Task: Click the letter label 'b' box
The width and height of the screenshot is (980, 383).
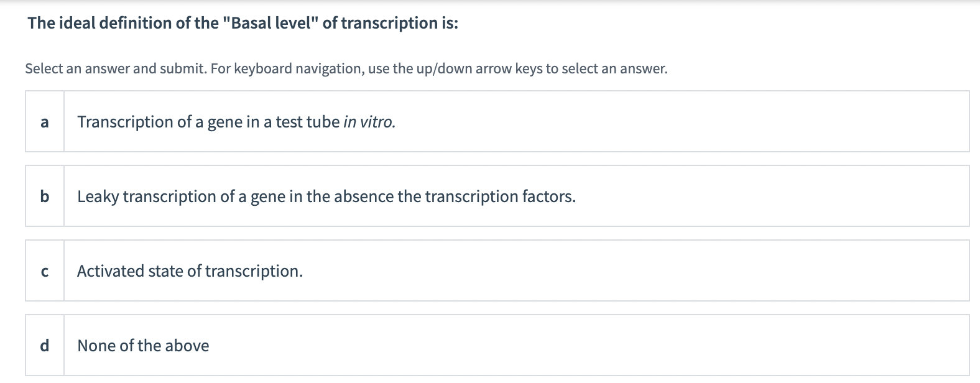Action: coord(44,196)
